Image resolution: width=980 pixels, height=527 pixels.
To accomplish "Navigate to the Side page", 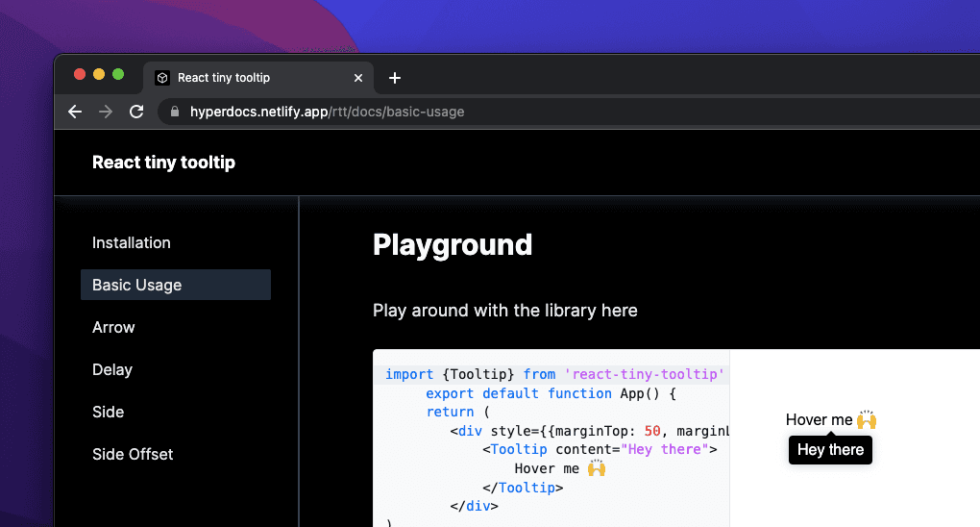I will coord(108,412).
